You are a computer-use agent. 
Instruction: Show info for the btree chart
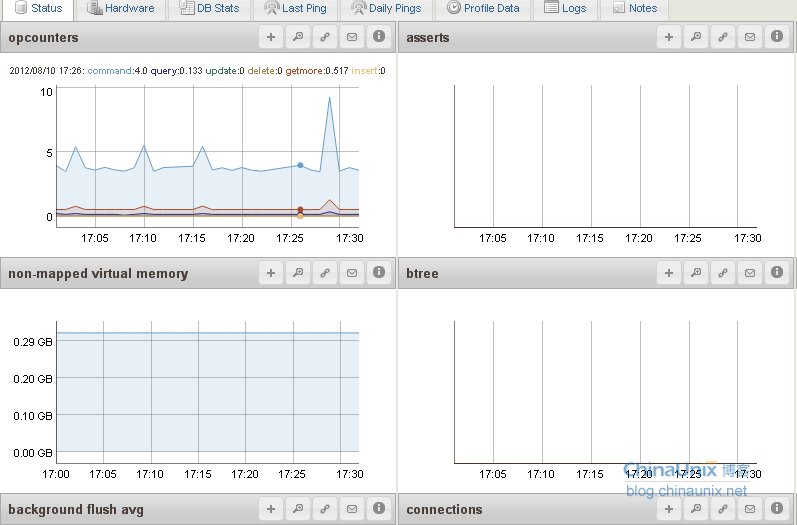tap(777, 273)
